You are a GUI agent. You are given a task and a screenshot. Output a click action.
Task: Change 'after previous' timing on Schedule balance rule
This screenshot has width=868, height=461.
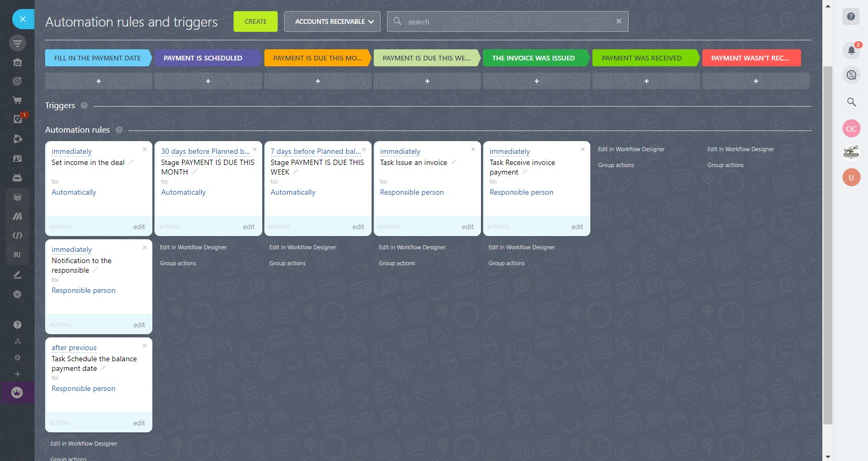(74, 348)
